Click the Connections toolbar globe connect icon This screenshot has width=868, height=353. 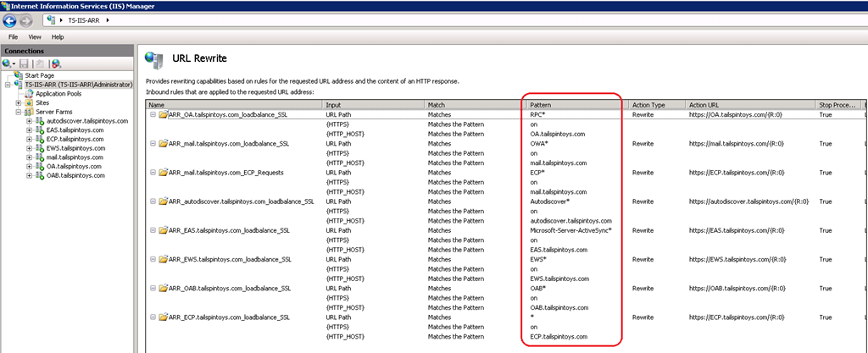pos(8,63)
